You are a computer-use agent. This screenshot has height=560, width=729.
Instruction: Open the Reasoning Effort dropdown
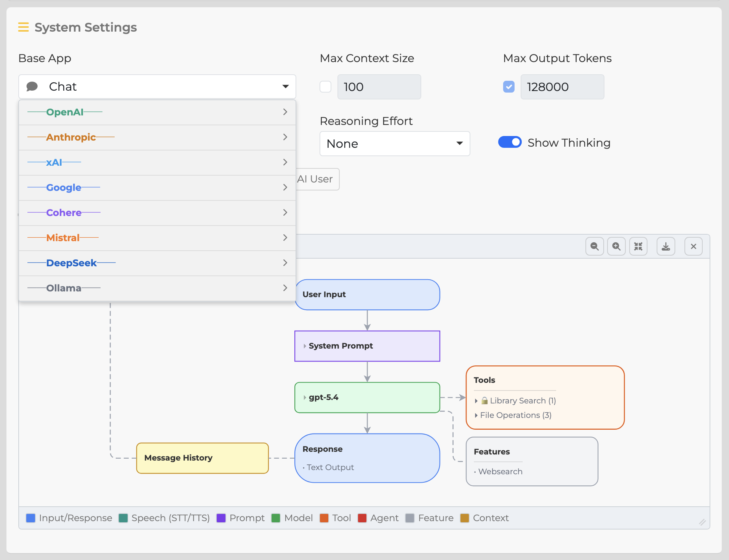coord(395,144)
